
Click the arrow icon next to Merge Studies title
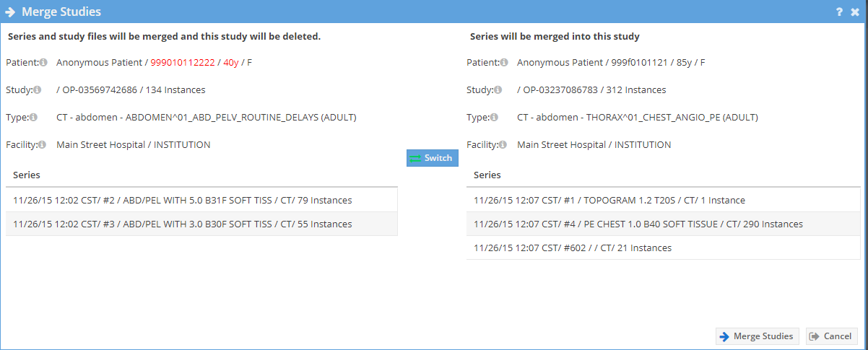coord(11,12)
